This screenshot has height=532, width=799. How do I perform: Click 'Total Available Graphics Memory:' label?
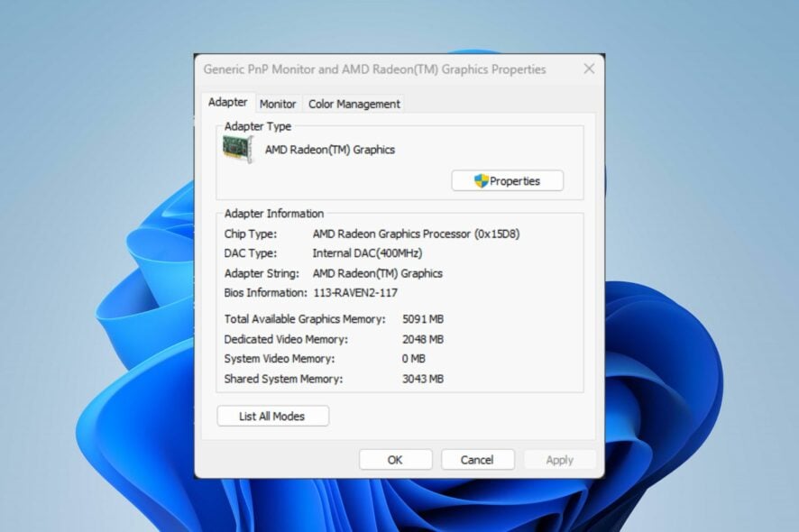click(x=305, y=319)
